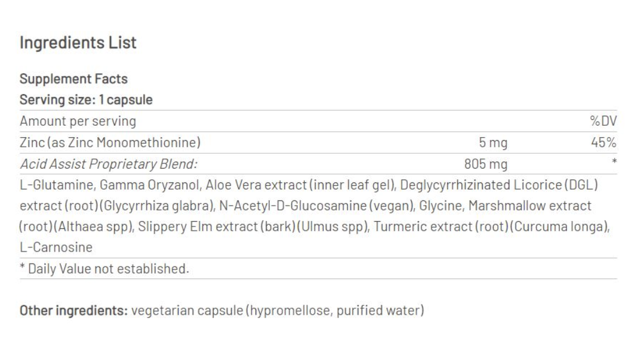Click the "Ingredients List" heading
Image resolution: width=644 pixels, height=363 pixels.
[x=78, y=43]
